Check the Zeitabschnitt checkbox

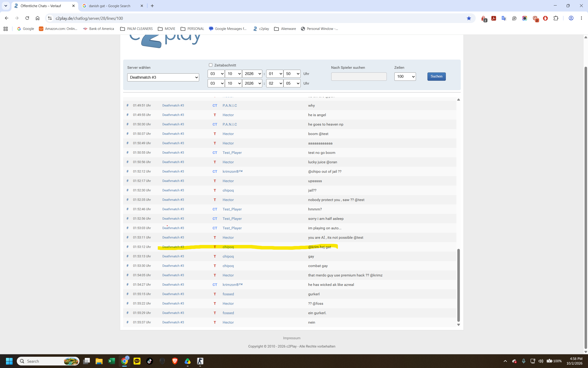point(210,65)
